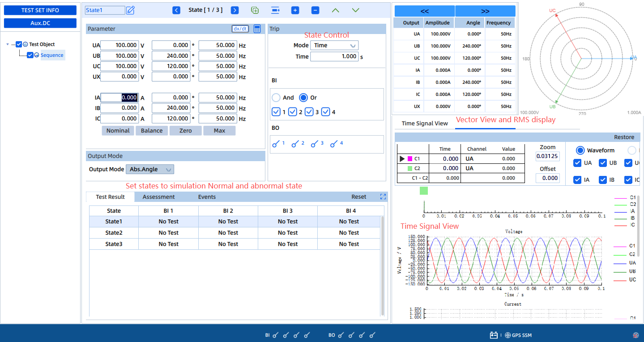Open the Output Mode Abs.Angle dropdown

(150, 169)
